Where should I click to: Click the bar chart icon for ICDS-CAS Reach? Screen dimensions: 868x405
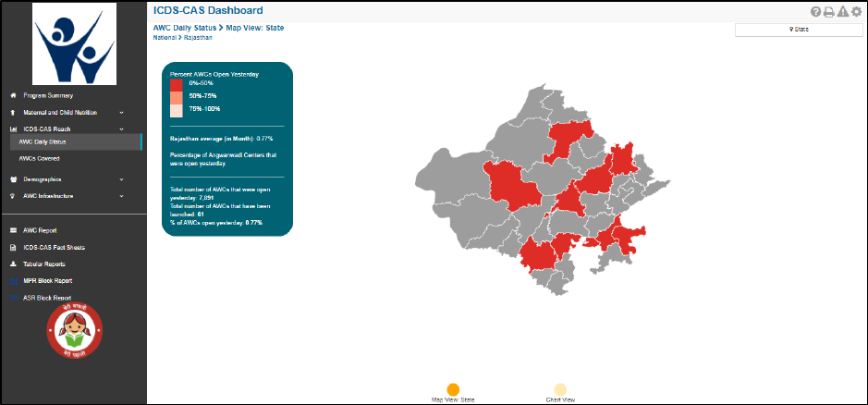tap(14, 129)
